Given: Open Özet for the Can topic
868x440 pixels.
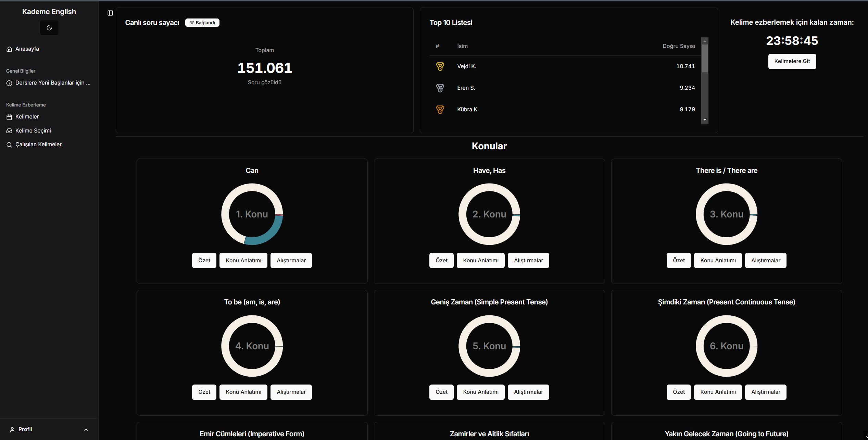Looking at the screenshot, I should (x=204, y=260).
